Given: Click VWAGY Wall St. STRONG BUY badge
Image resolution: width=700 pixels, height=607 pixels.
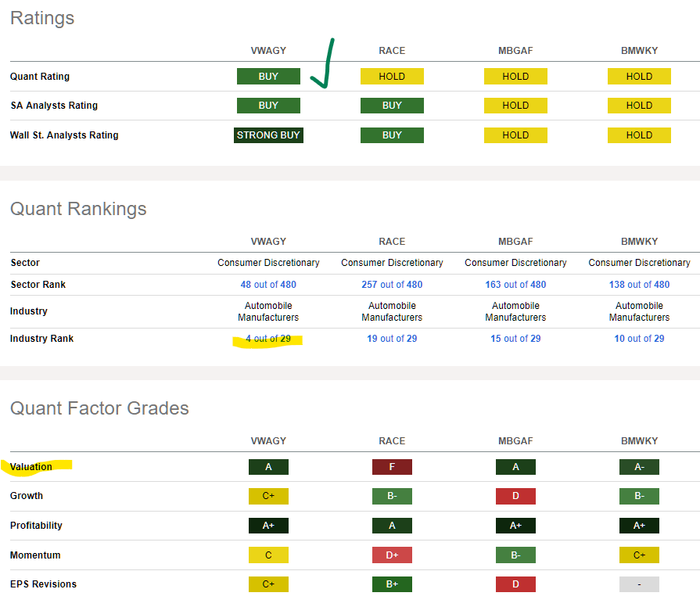Looking at the screenshot, I should [x=268, y=135].
